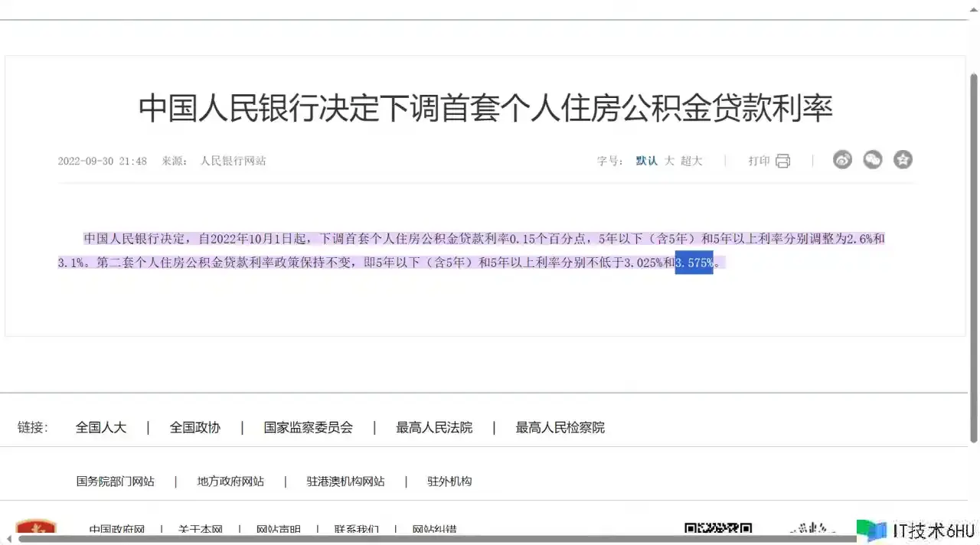Open the 全国政协 link
980x545 pixels.
pos(194,427)
